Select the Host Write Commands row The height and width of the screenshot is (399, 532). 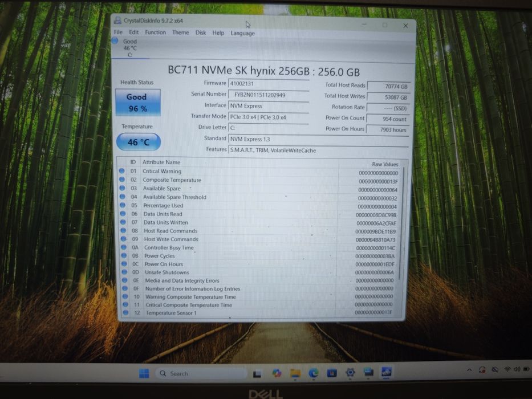click(x=259, y=239)
